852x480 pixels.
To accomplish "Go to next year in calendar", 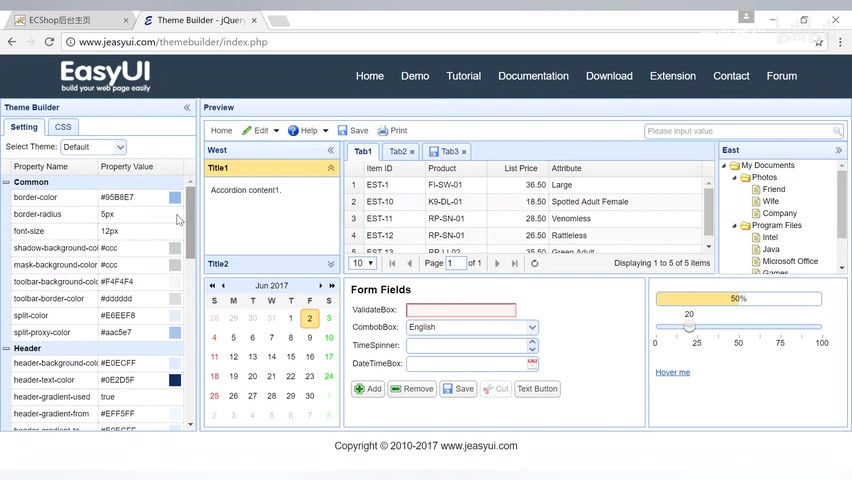I will 331,285.
